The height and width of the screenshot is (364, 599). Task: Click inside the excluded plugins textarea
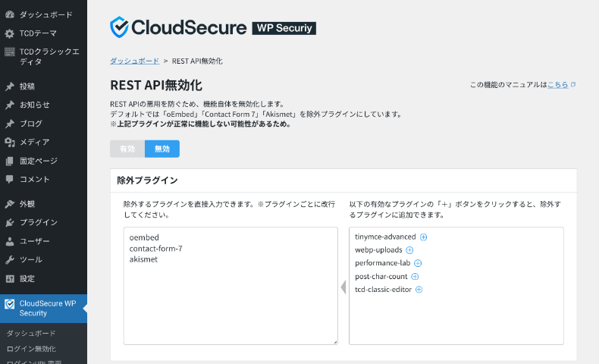pyautogui.click(x=231, y=286)
